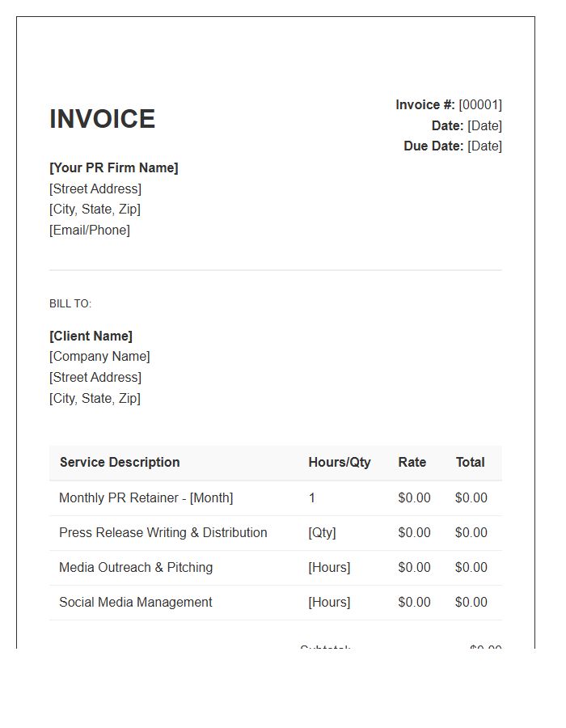Viewport: 566px width, 728px height.
Task: Click the BILL TO: label
Action: coord(70,303)
